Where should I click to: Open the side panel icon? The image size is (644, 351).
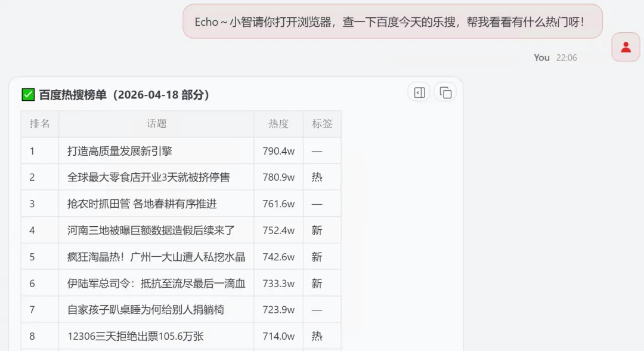click(x=419, y=93)
